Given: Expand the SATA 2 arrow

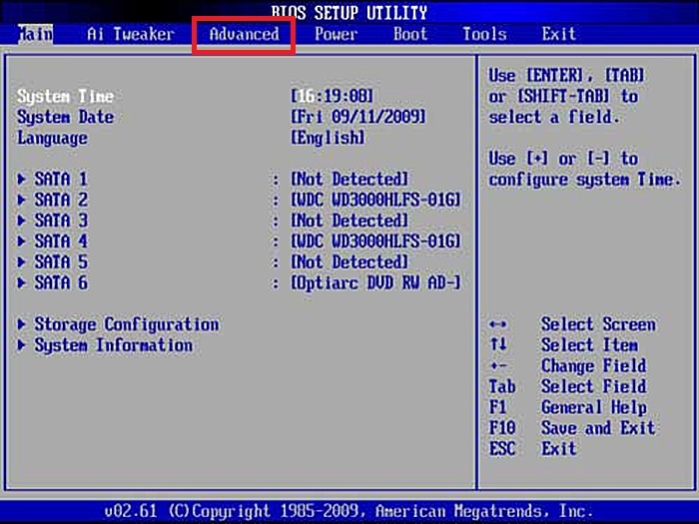Looking at the screenshot, I should coord(21,200).
